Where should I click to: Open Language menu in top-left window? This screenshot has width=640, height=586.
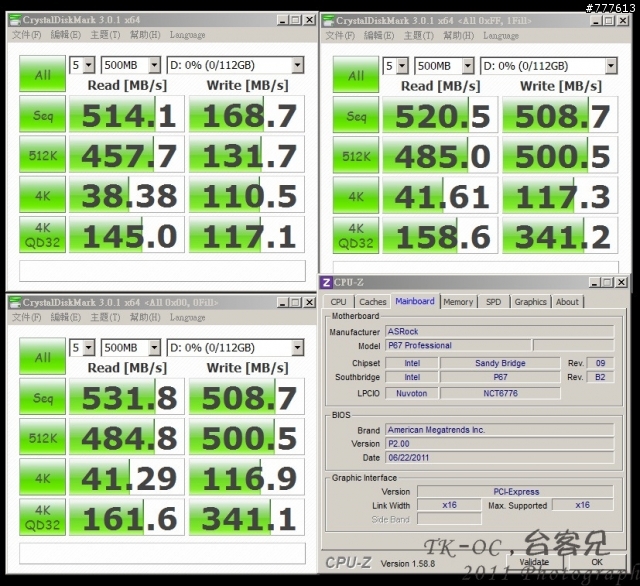(187, 35)
